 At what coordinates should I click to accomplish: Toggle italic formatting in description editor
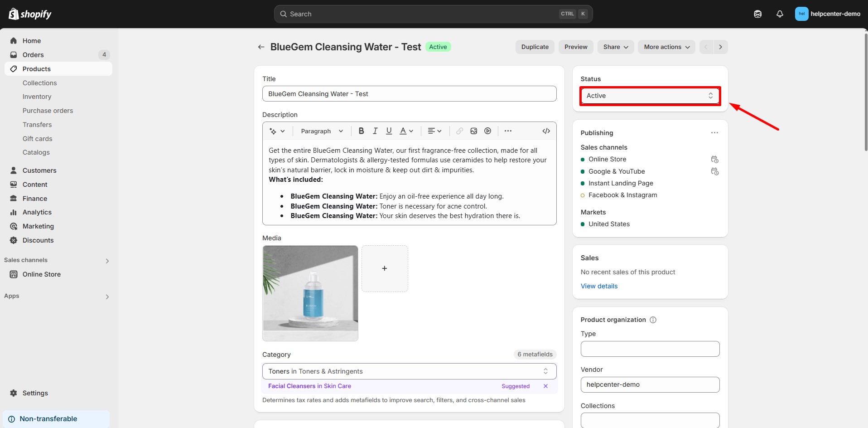coord(375,131)
